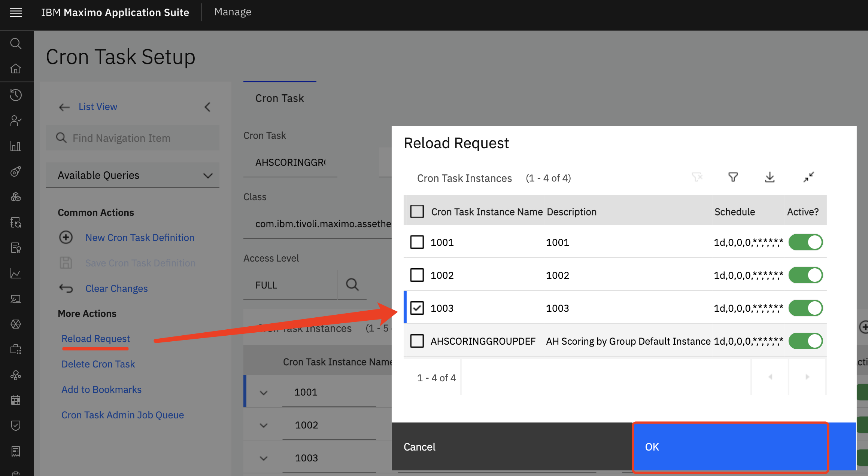
Task: Click the Find Navigation Item search field
Action: pos(133,138)
